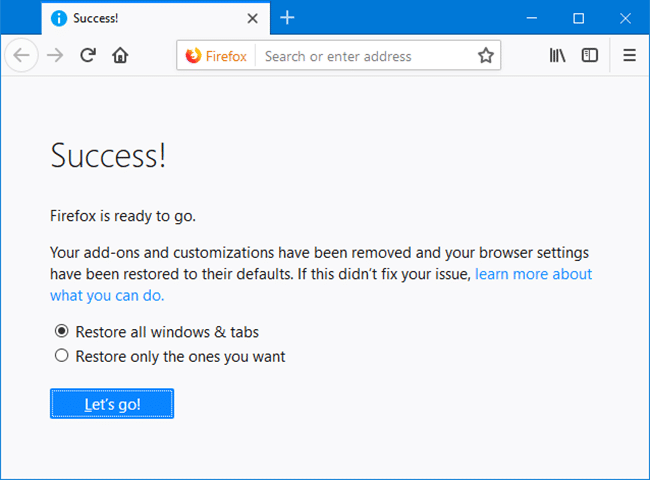Reload the current page

[x=88, y=55]
